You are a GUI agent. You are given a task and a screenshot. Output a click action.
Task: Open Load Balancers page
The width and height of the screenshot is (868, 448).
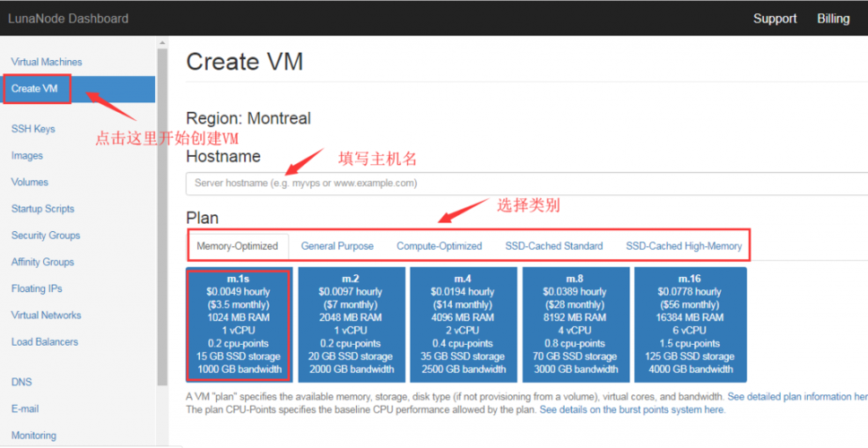coord(44,341)
